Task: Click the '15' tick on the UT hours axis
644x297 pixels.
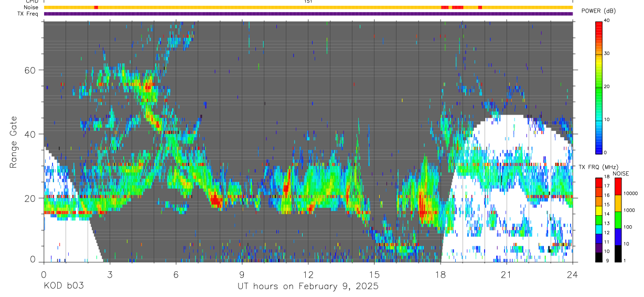Action: point(374,275)
